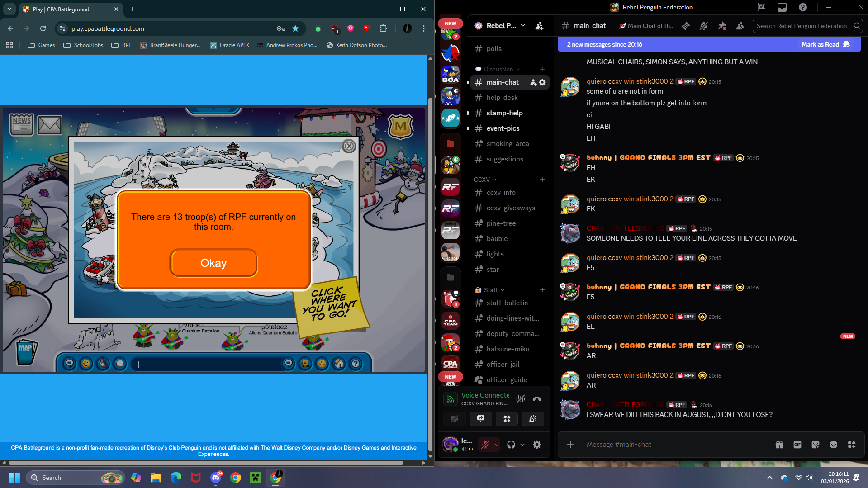Click the Message #main-chat input field
The width and height of the screenshot is (868, 488).
[x=674, y=445]
